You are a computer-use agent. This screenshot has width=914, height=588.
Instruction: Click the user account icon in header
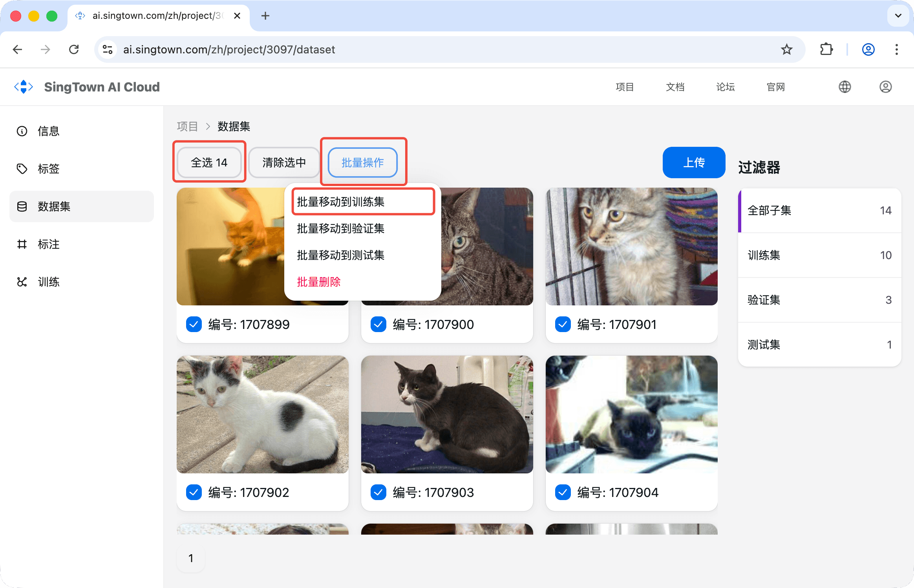tap(885, 87)
